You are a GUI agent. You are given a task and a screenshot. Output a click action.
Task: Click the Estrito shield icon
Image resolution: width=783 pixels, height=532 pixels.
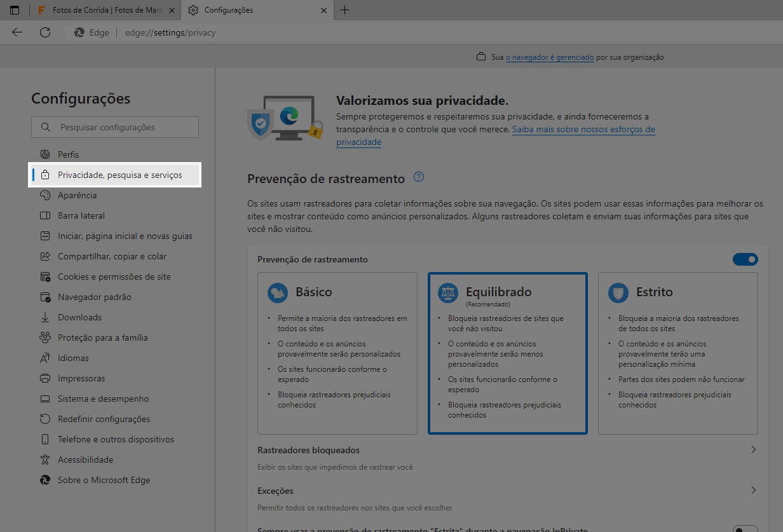coord(618,292)
